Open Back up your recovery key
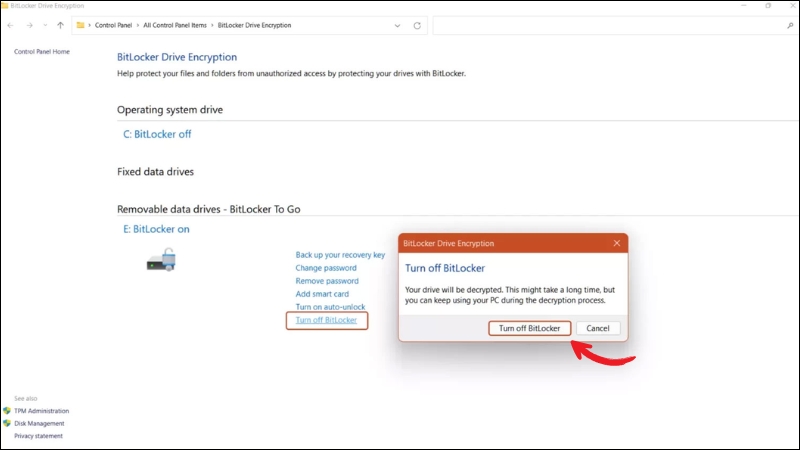This screenshot has height=450, width=800. click(x=340, y=255)
